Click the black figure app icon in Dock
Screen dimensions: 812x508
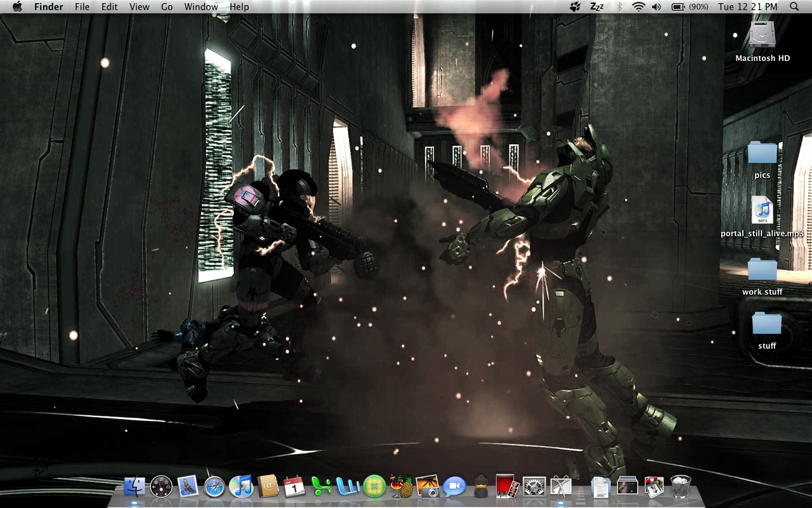click(481, 487)
